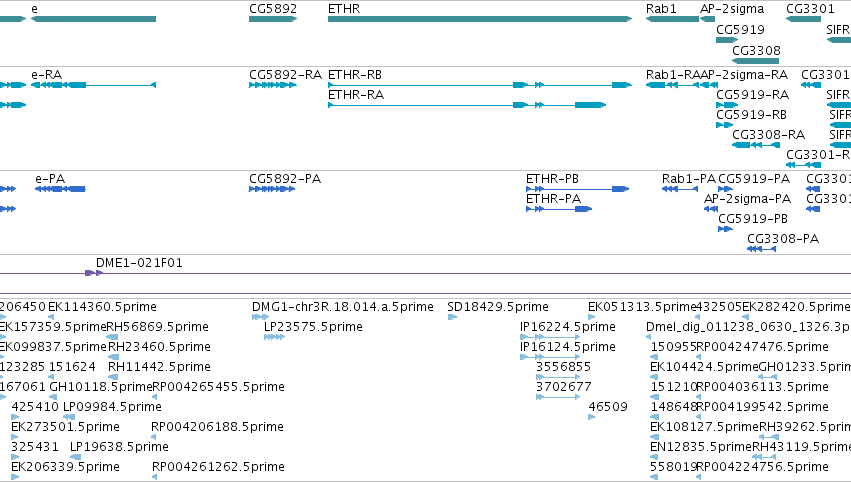Open the Dmel_dig_011238_0630_1326 EST label
851x482 pixels.
coord(748,327)
